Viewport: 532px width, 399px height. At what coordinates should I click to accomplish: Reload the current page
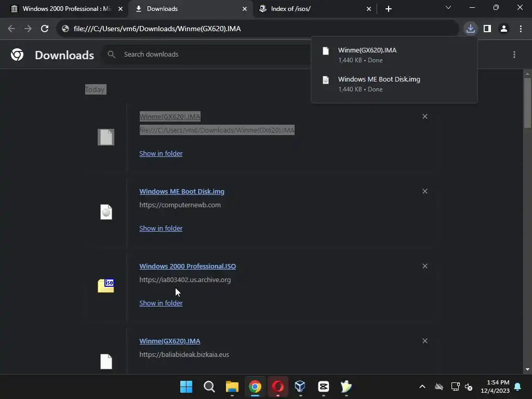[x=45, y=29]
